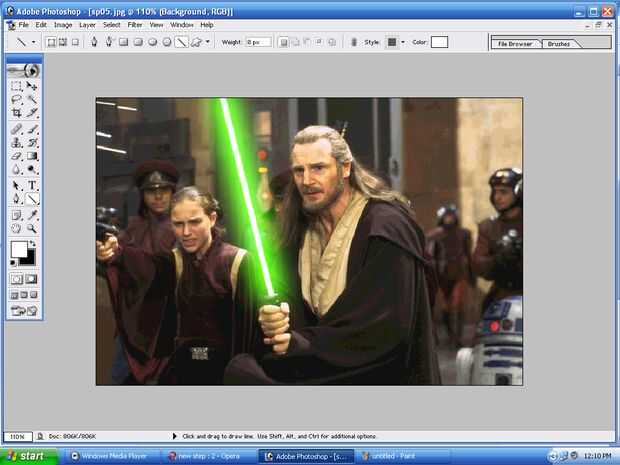The width and height of the screenshot is (620, 465).
Task: Choose Rounded Rectangle shape in options bar
Action: (x=138, y=42)
